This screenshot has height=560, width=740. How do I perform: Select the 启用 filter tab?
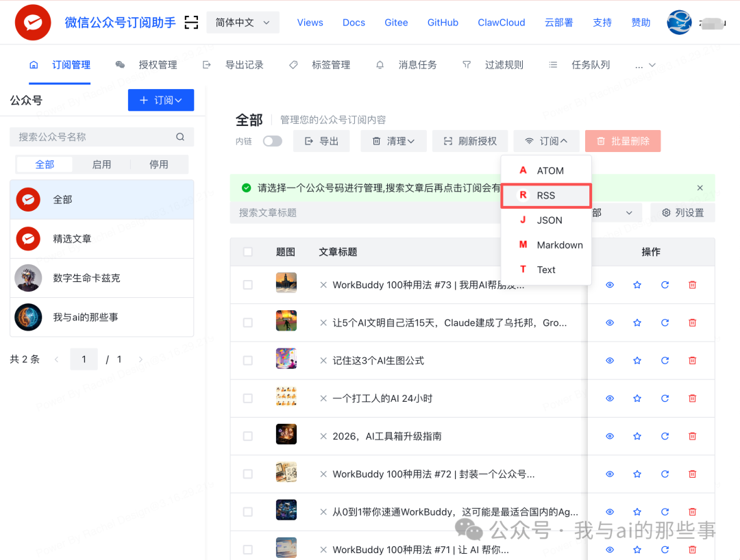[x=101, y=164]
